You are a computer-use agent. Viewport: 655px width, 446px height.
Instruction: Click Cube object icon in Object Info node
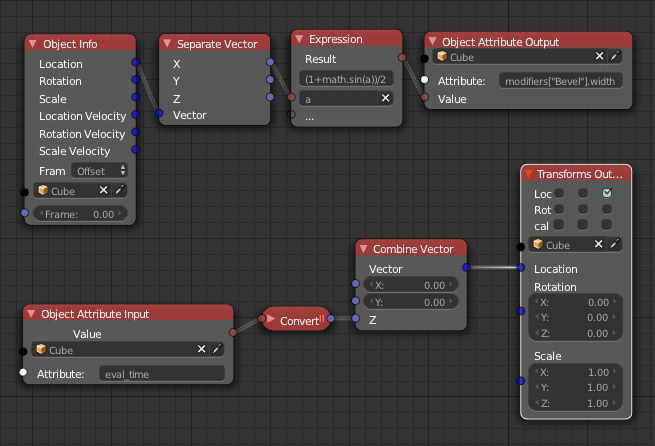43,190
